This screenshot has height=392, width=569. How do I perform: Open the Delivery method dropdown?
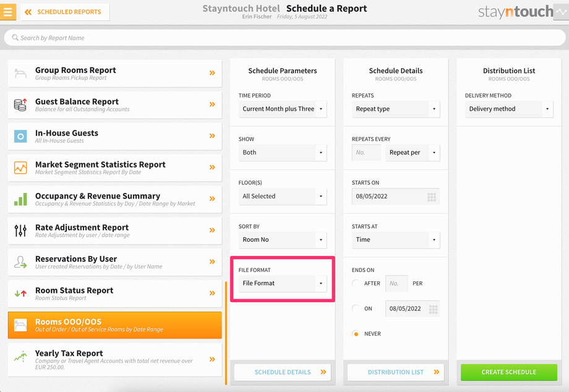point(509,109)
